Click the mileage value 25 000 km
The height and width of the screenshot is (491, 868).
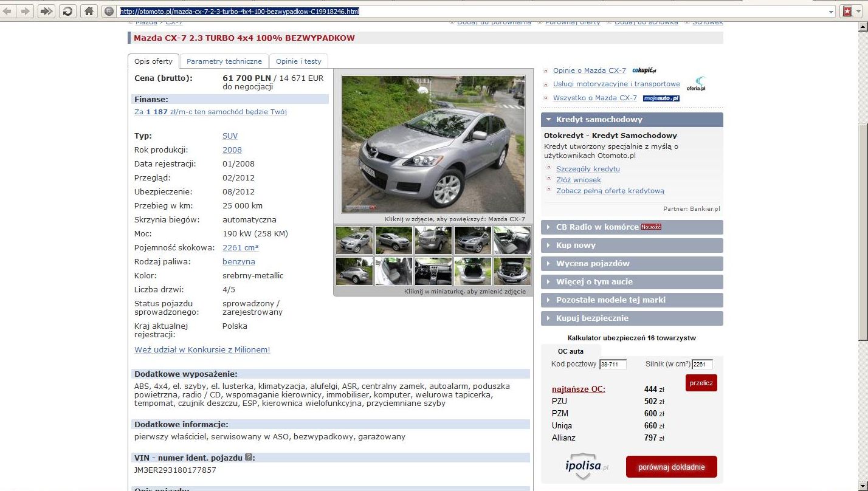243,206
